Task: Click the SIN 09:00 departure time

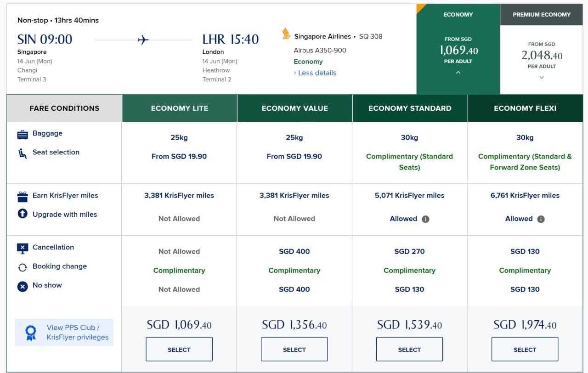Action: (x=45, y=40)
